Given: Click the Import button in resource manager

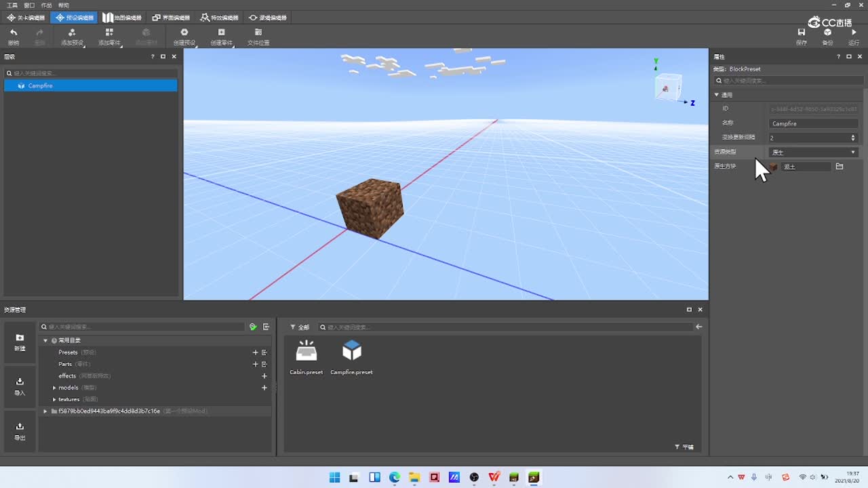Looking at the screenshot, I should [20, 386].
